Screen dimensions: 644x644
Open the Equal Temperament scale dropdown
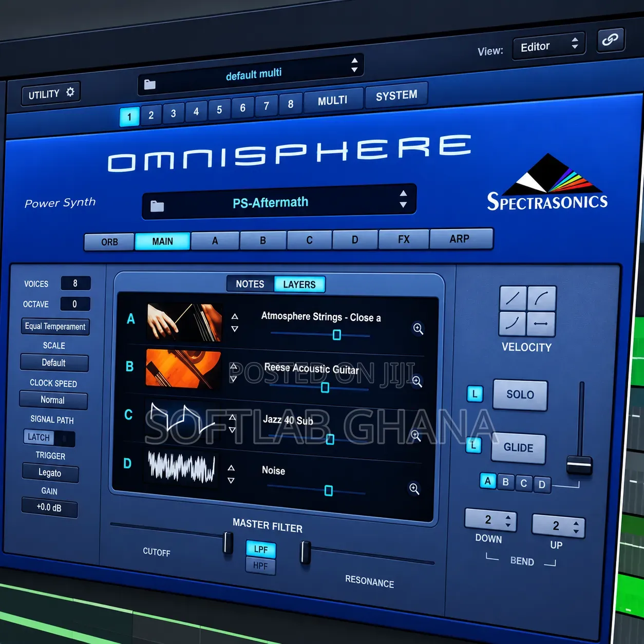(55, 327)
